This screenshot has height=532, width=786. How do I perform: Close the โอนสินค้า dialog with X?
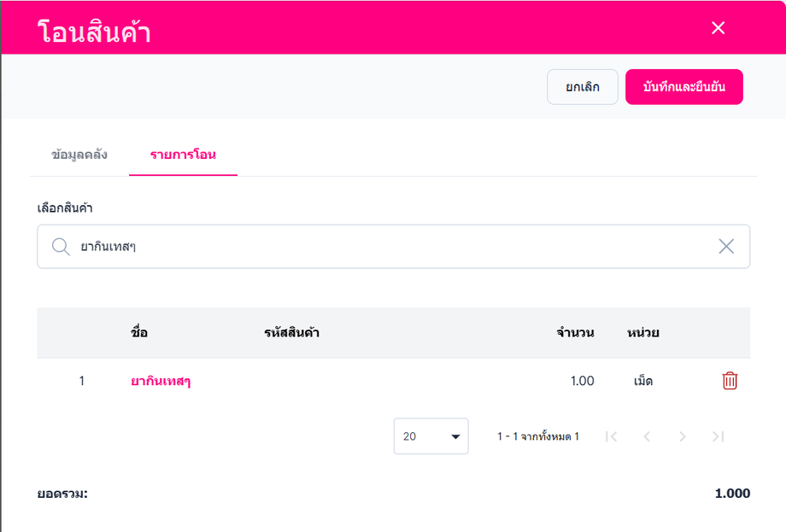tap(718, 28)
